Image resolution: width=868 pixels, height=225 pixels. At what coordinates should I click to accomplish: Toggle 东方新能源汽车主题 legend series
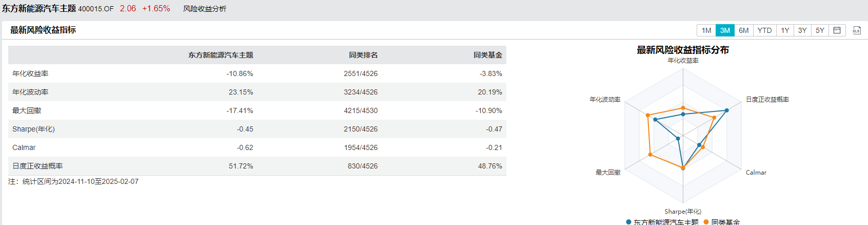click(x=662, y=222)
